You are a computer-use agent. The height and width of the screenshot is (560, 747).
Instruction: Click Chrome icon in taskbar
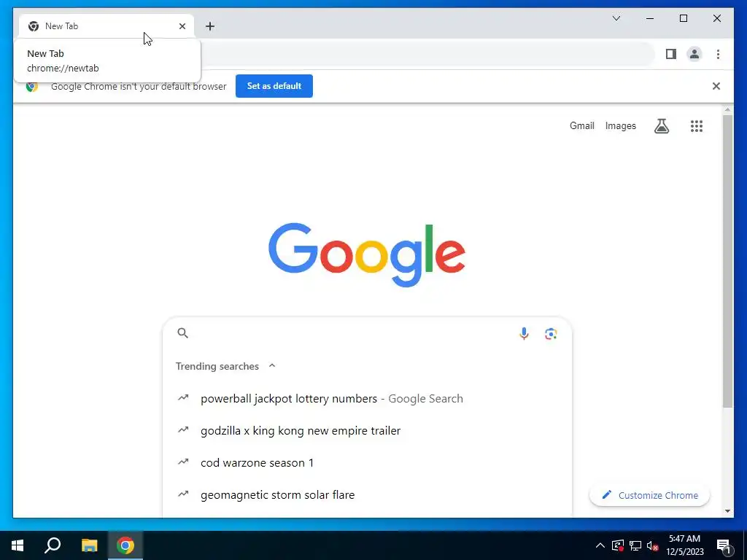click(125, 545)
